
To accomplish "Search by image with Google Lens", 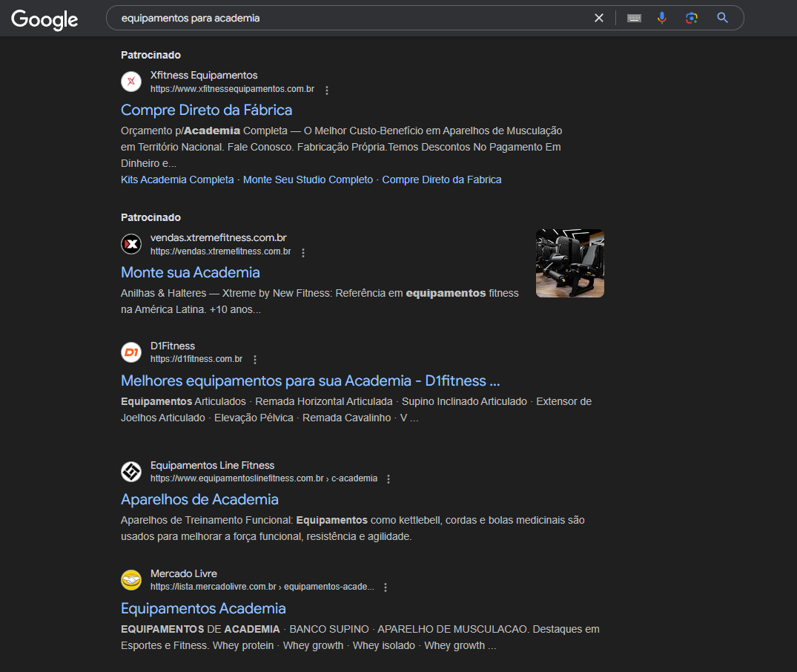I will click(x=692, y=18).
